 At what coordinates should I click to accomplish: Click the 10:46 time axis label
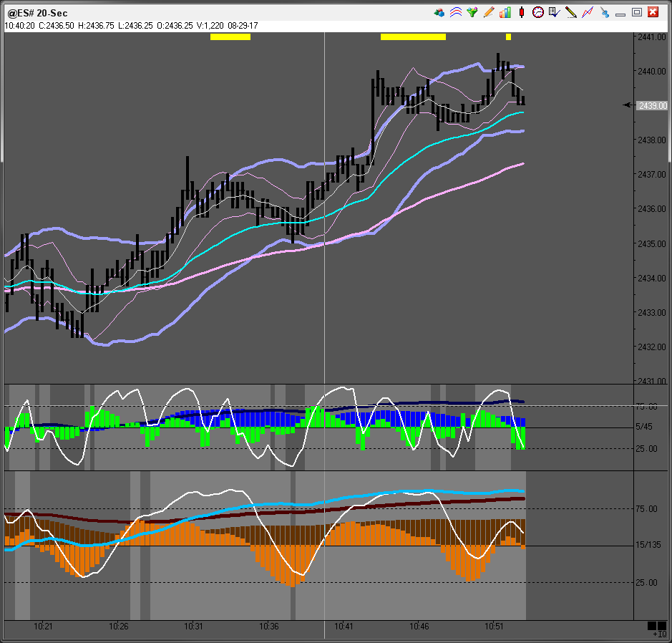(x=419, y=627)
